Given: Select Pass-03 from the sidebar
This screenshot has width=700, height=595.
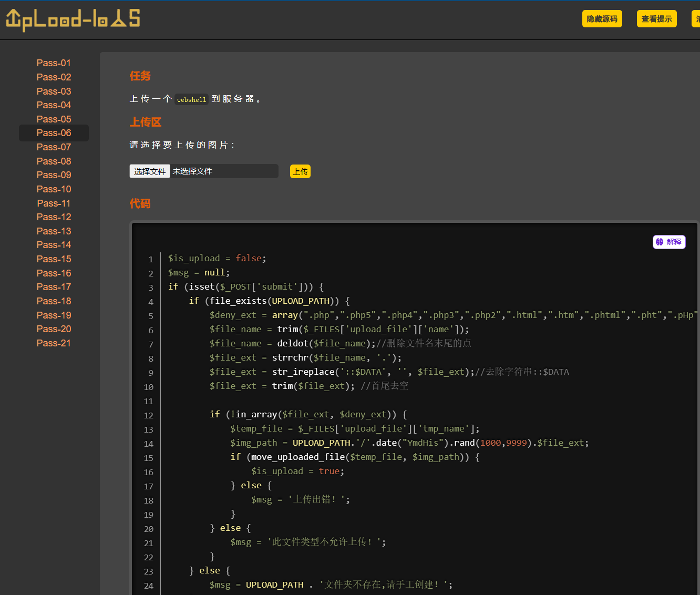Looking at the screenshot, I should pos(54,91).
